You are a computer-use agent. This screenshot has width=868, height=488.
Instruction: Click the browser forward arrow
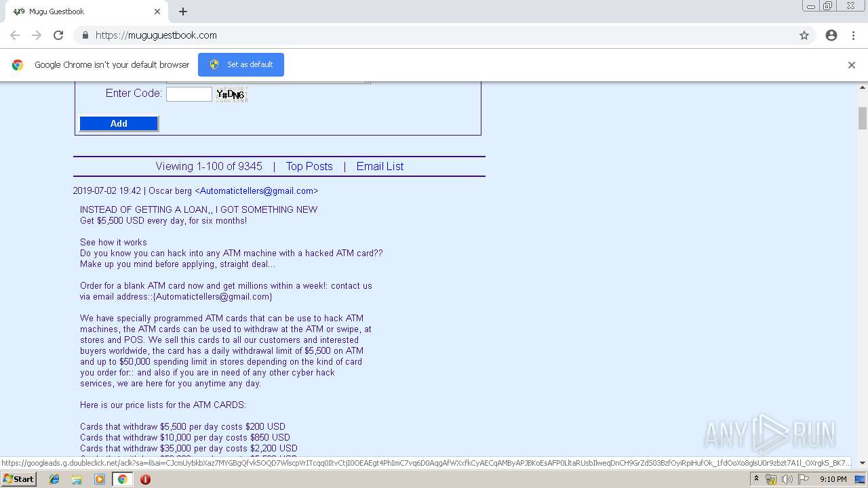(x=37, y=35)
